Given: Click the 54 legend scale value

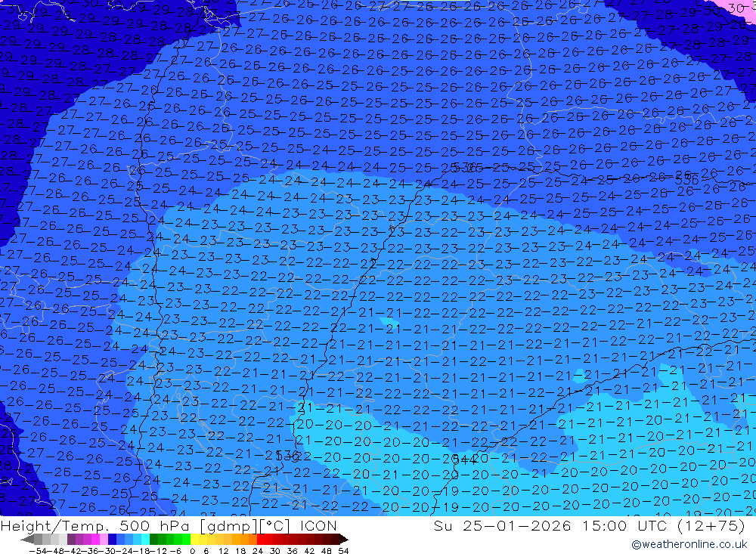Looking at the screenshot, I should [x=343, y=551].
